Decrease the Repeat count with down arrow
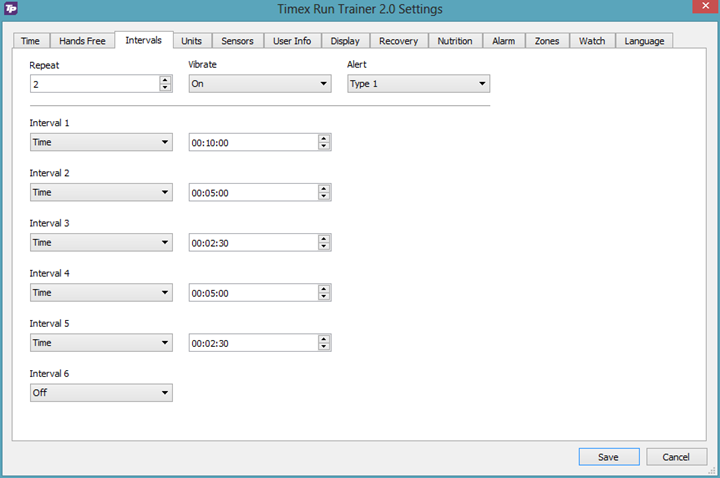 click(x=165, y=87)
